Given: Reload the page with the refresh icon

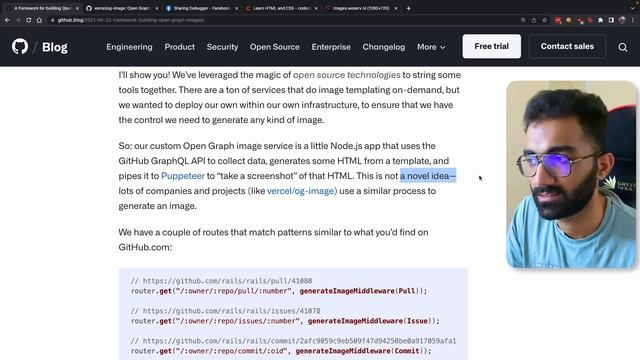Looking at the screenshot, I should coord(28,20).
